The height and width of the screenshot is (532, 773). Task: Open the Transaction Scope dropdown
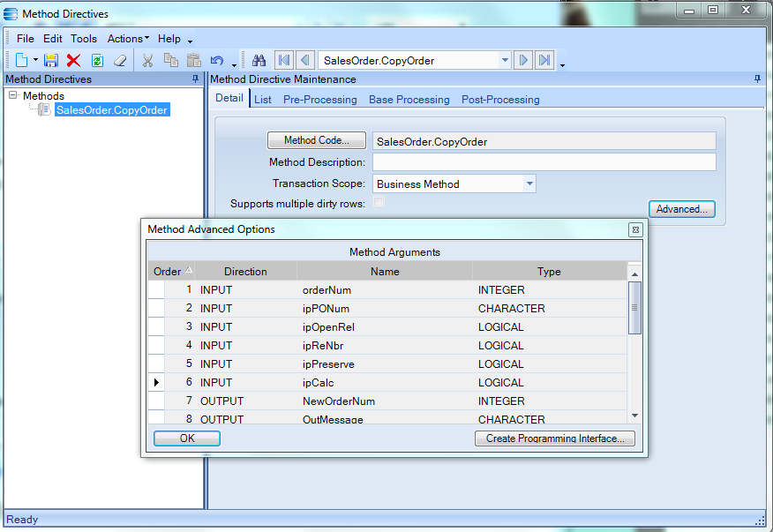(x=529, y=184)
